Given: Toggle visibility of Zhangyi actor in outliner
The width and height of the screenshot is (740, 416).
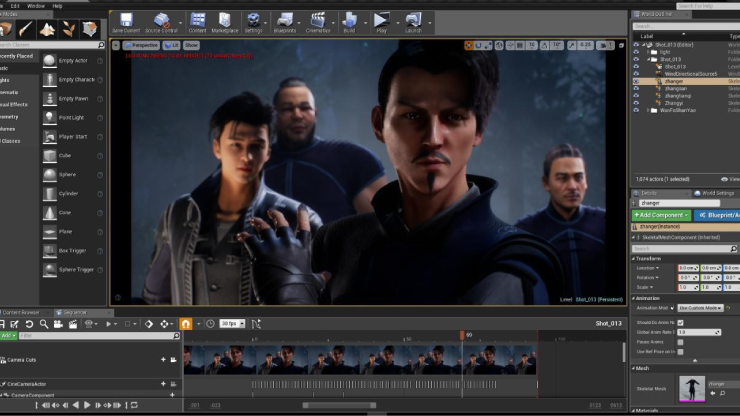Looking at the screenshot, I should (x=636, y=102).
